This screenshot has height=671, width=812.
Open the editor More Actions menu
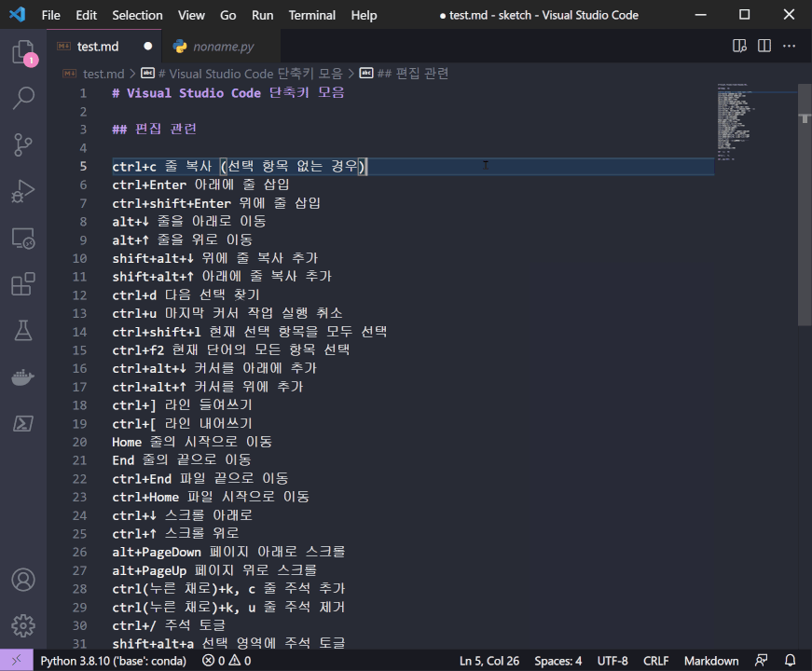point(790,46)
